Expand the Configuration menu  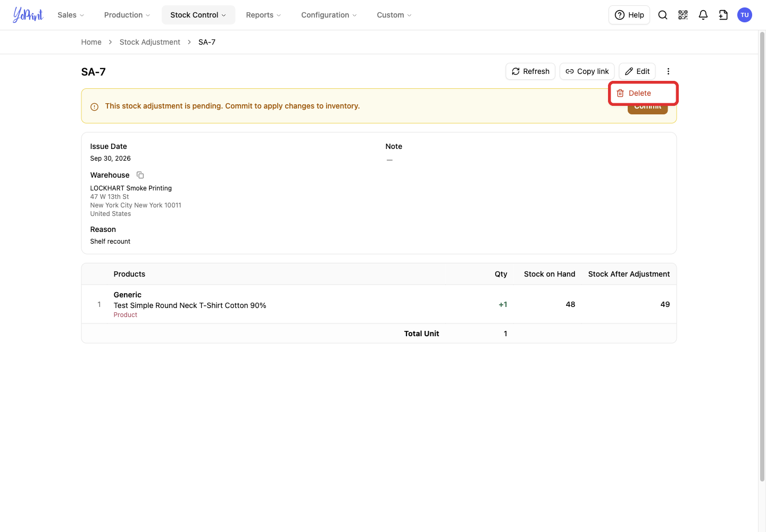click(329, 15)
